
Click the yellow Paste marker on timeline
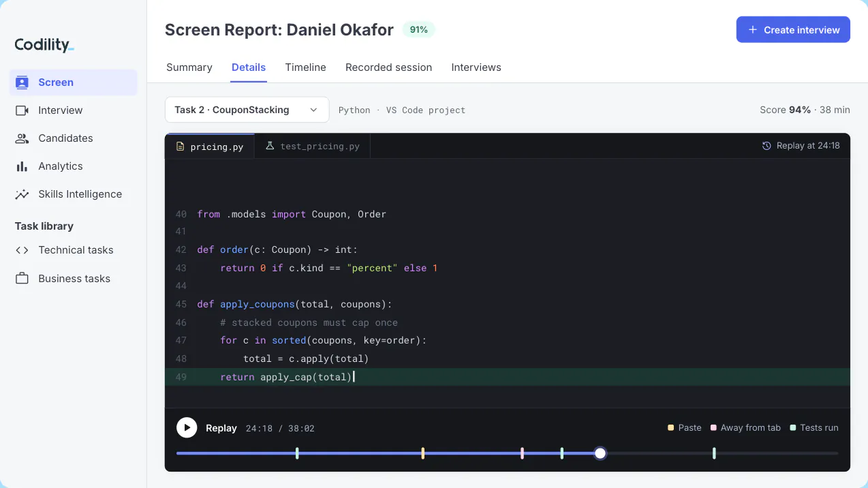[x=423, y=453]
